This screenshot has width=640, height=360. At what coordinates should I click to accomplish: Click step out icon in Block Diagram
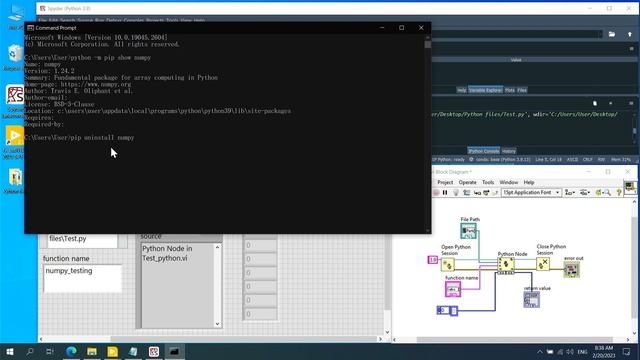[495, 192]
